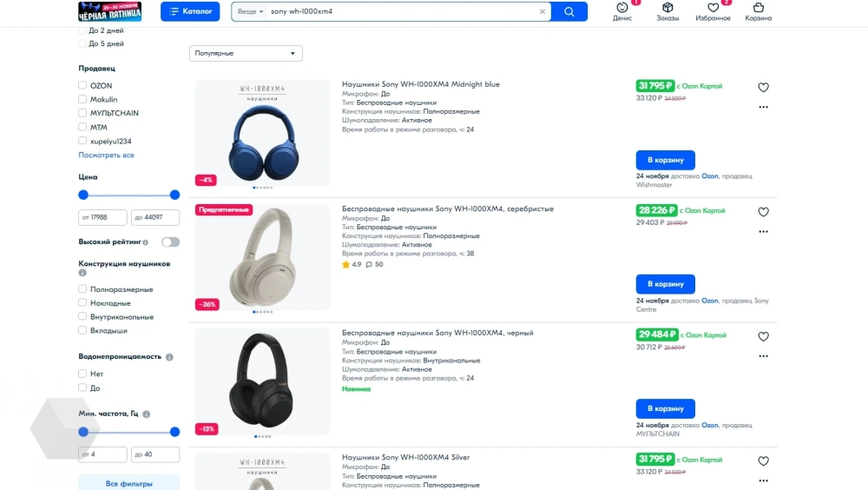This screenshot has height=490, width=868.
Task: Open the Каталог menu
Action: 190,11
